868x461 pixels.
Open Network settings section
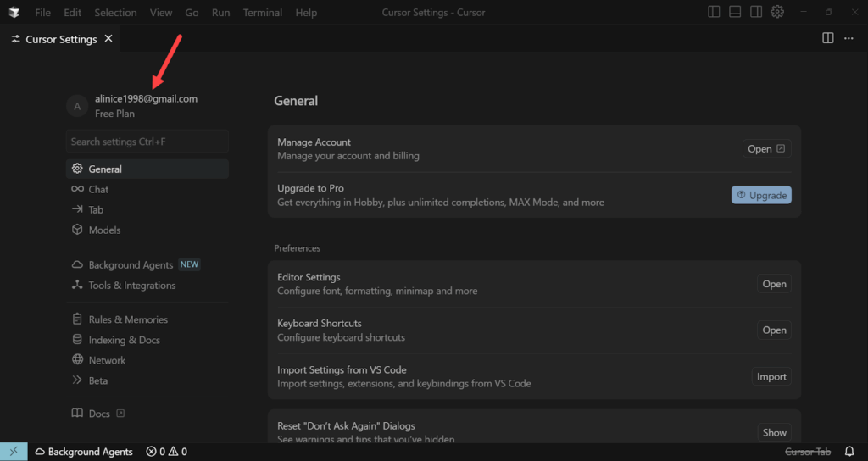(x=147, y=360)
